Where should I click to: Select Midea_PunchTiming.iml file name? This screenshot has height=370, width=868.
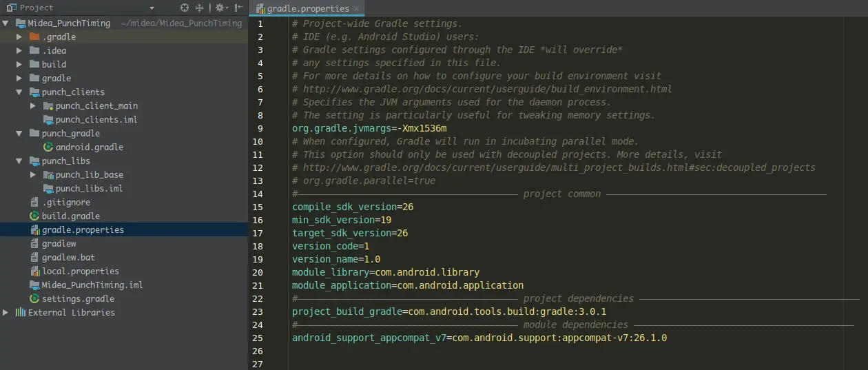click(x=92, y=285)
